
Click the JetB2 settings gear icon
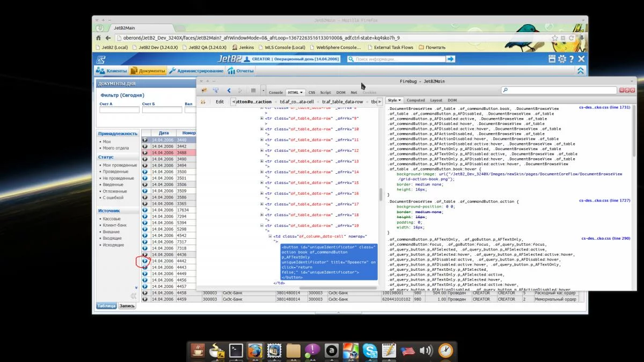click(x=562, y=59)
